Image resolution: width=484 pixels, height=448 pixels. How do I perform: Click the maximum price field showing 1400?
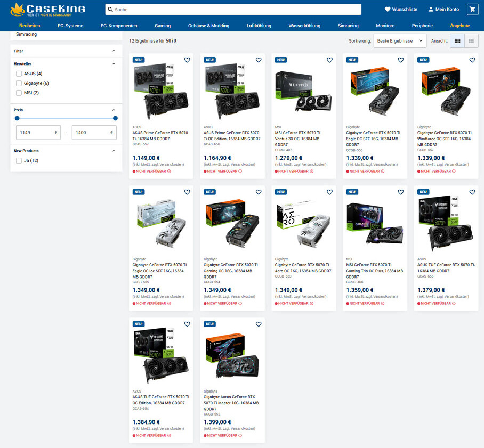click(x=94, y=132)
